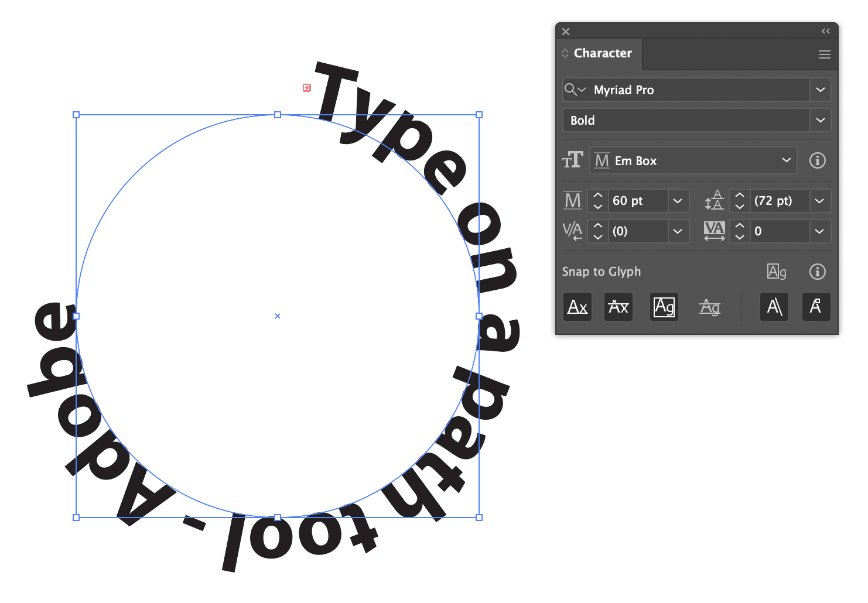Toggle the snap to angled guides button
The height and width of the screenshot is (603, 868).
[x=774, y=306]
